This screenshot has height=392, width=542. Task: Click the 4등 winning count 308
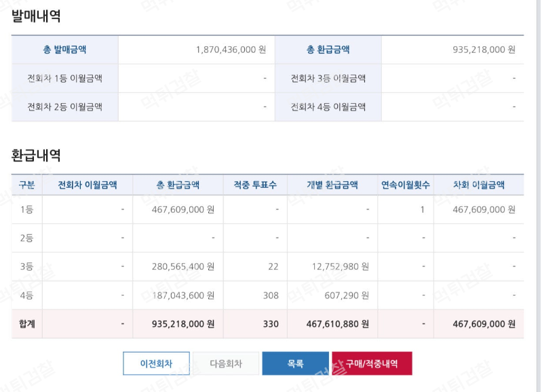tap(271, 296)
